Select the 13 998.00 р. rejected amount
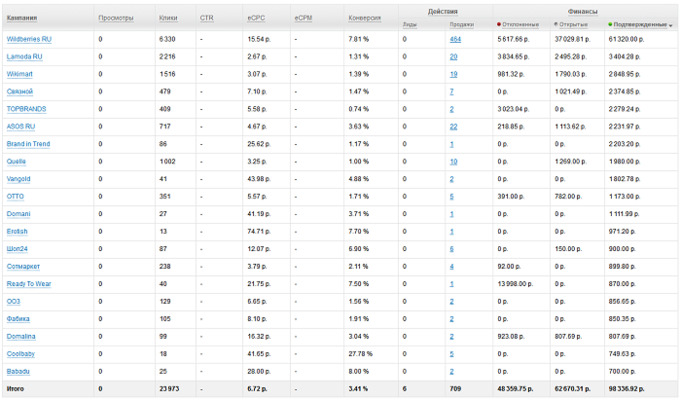681x400 pixels. coord(515,284)
